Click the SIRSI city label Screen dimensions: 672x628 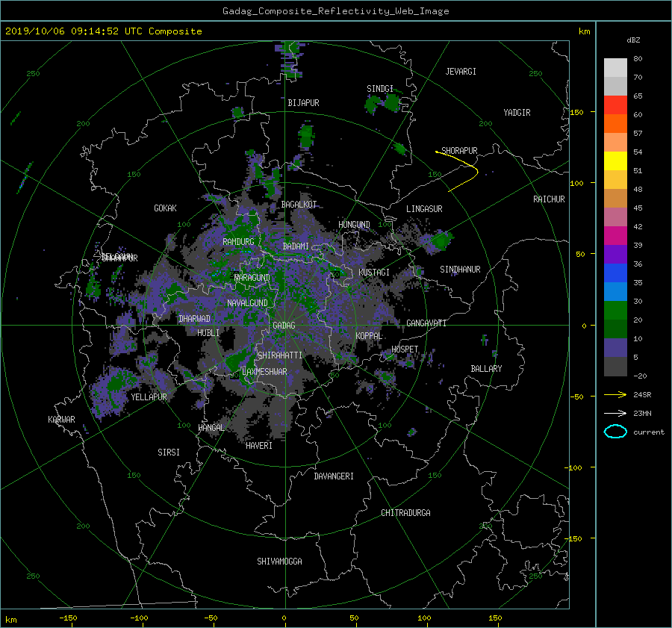[169, 453]
